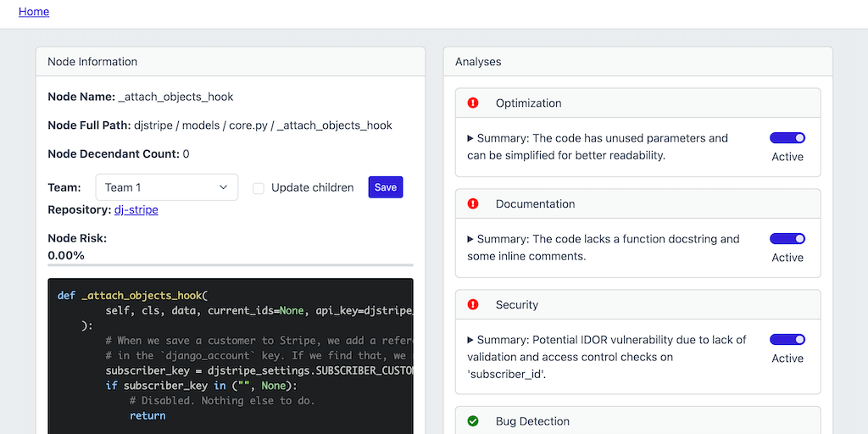Screen dimensions: 868x434
Task: Click the red alert icon beside Documentation
Action: tap(473, 204)
